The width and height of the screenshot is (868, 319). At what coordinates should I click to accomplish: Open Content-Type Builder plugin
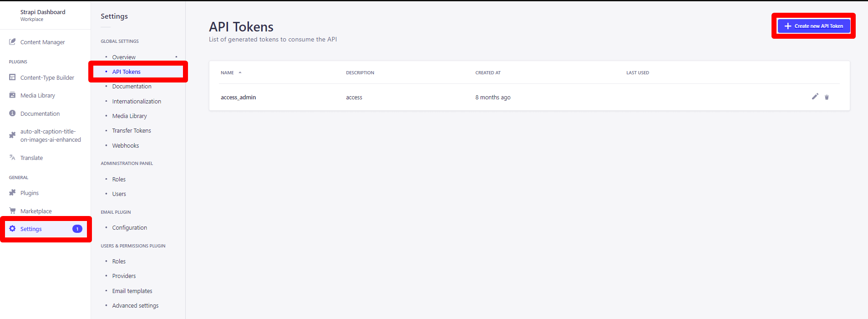[x=47, y=77]
